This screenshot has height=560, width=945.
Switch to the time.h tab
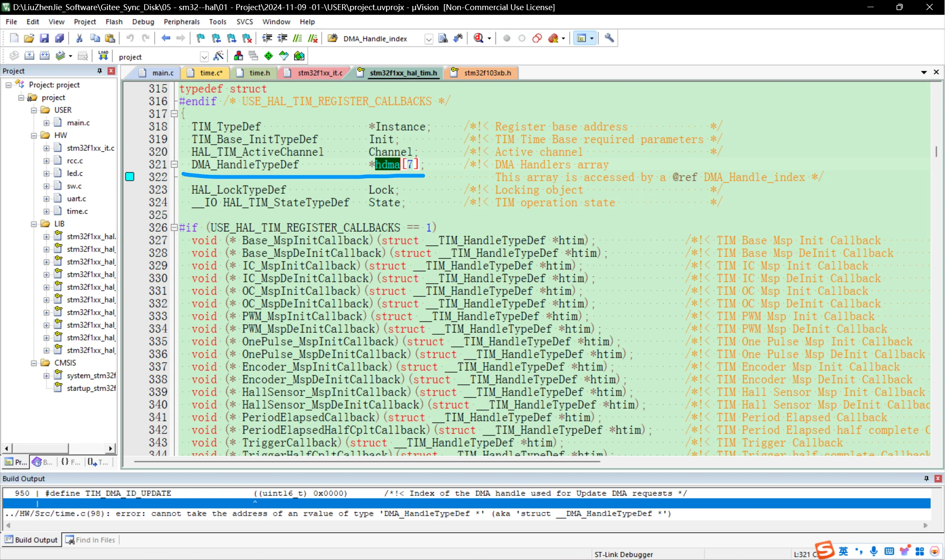254,73
